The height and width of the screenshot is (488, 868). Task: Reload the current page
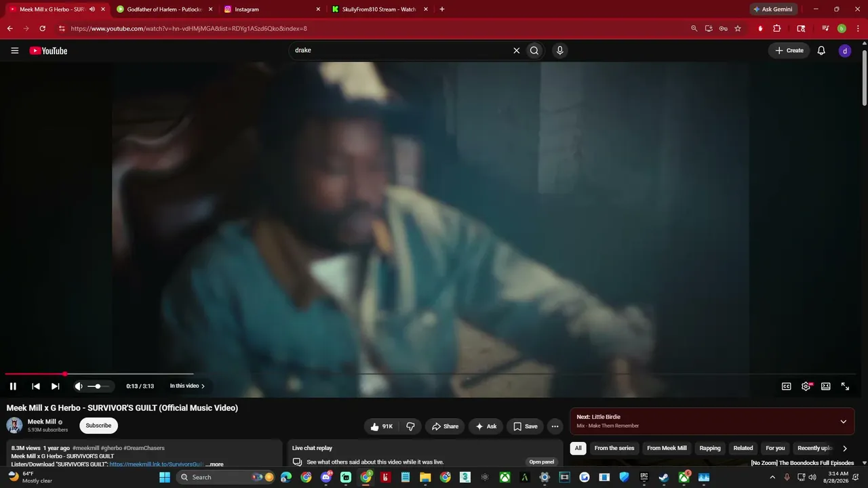[x=42, y=28]
